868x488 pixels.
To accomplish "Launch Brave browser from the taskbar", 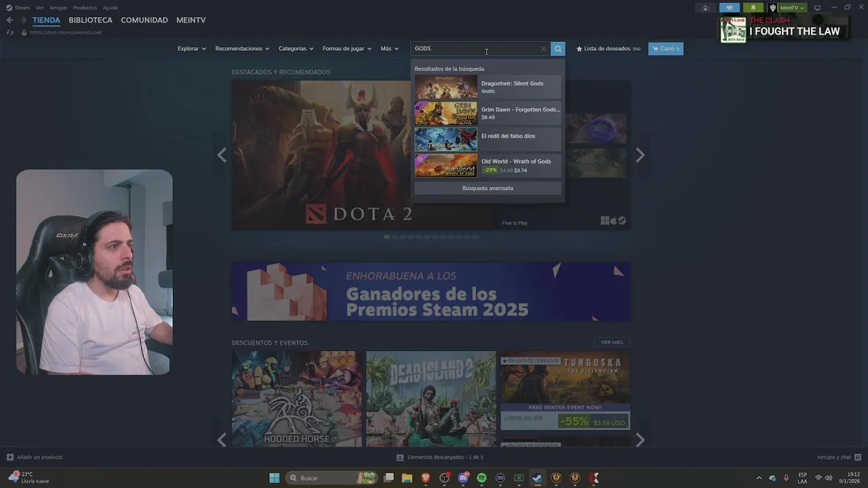I will (x=426, y=478).
